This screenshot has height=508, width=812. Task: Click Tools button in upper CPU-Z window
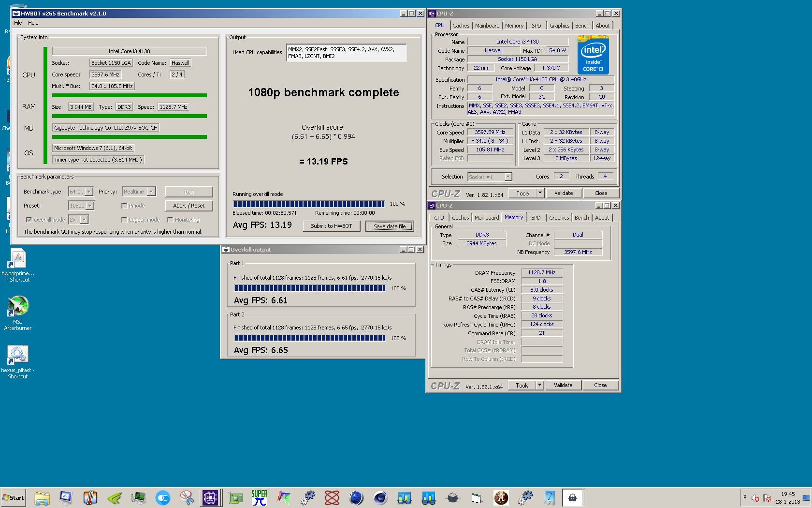pyautogui.click(x=522, y=193)
